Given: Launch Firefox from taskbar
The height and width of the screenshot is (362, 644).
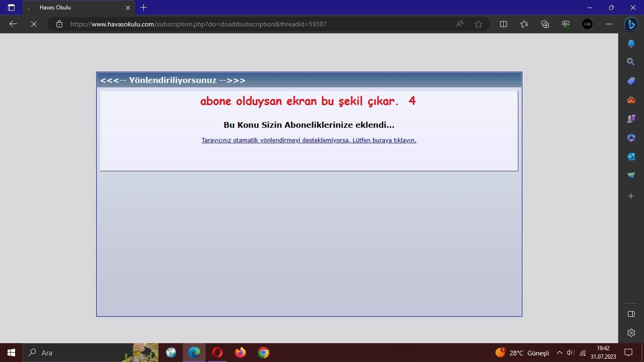Looking at the screenshot, I should [240, 353].
